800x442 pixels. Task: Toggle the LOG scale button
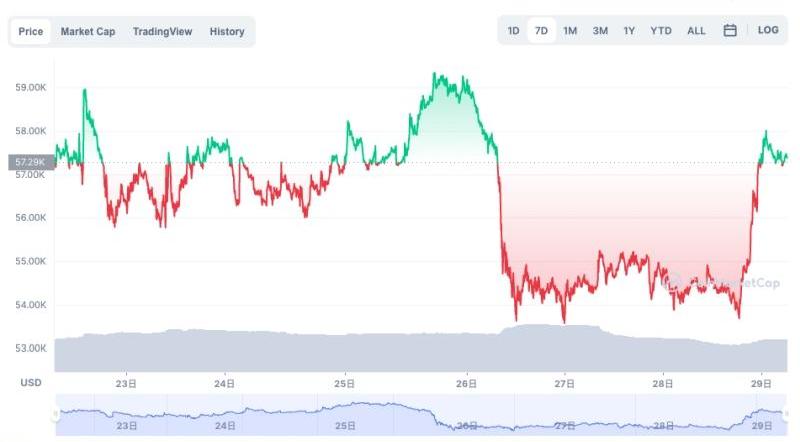point(768,31)
